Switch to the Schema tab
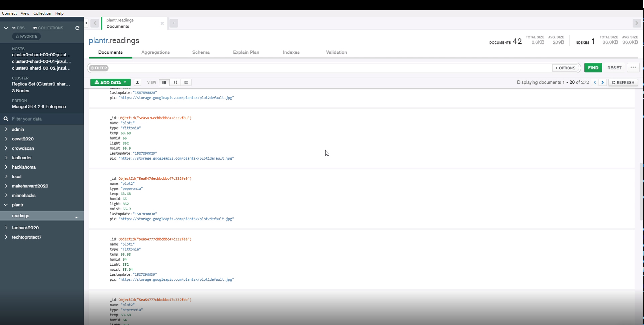This screenshot has height=325, width=644. click(201, 52)
